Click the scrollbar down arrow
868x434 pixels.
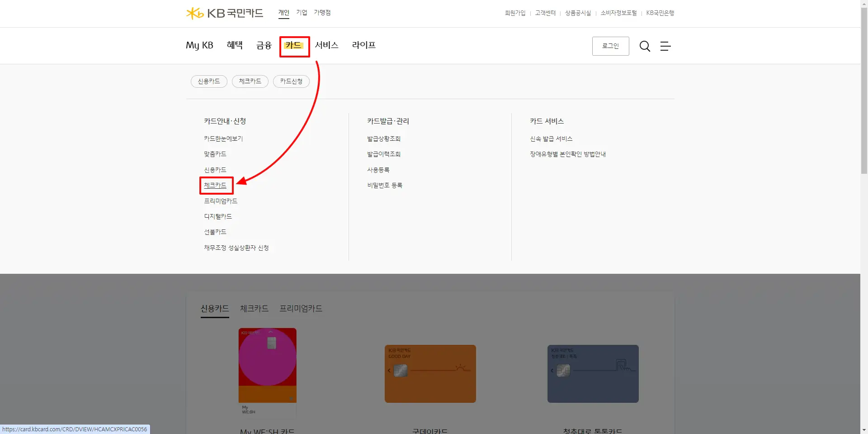pos(864,430)
